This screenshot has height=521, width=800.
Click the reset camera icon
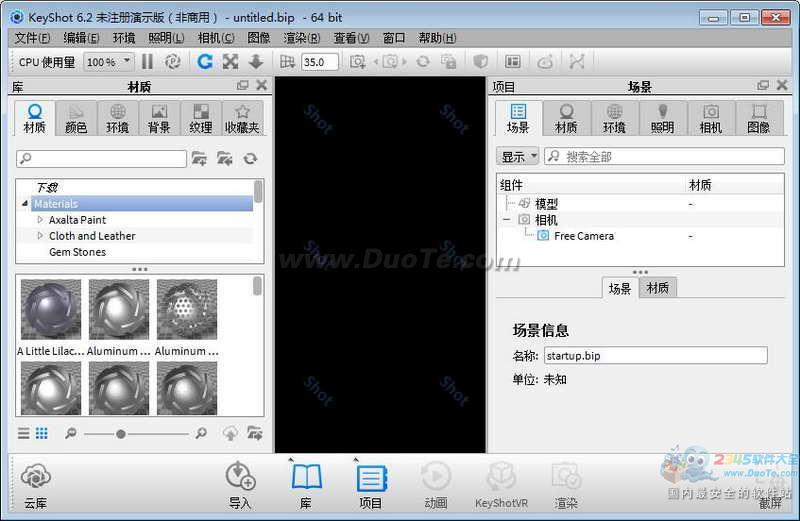click(x=423, y=62)
